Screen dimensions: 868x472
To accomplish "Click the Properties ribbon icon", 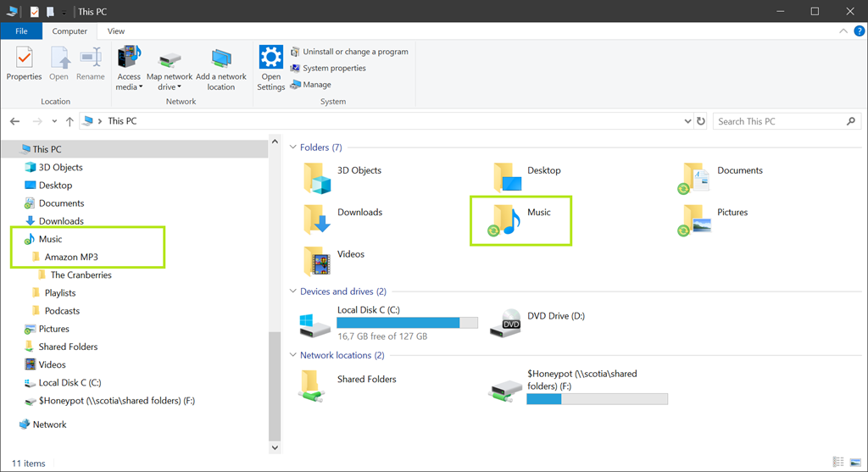I will (x=24, y=59).
